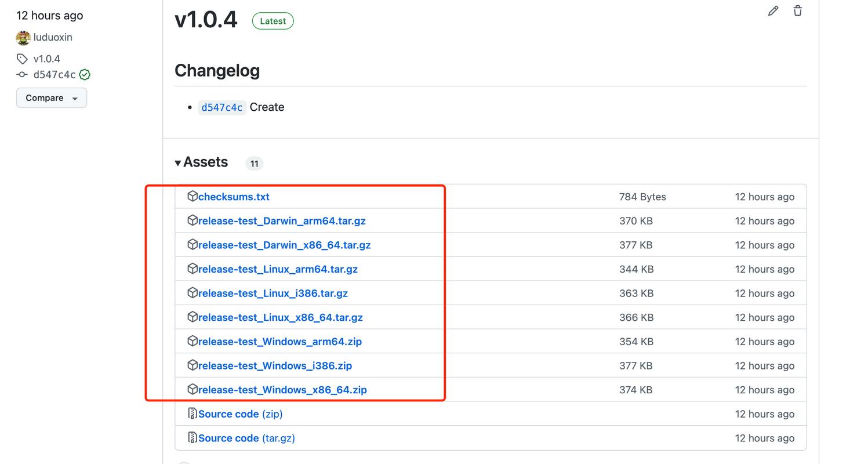This screenshot has height=464, width=868.
Task: Download release-test_Windows_x86_64.zip
Action: click(282, 390)
